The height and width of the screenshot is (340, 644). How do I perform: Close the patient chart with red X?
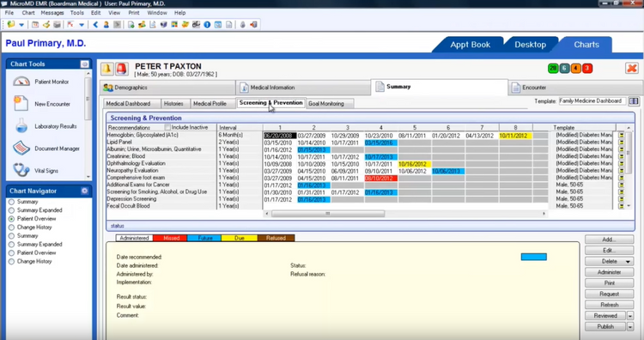pyautogui.click(x=632, y=68)
